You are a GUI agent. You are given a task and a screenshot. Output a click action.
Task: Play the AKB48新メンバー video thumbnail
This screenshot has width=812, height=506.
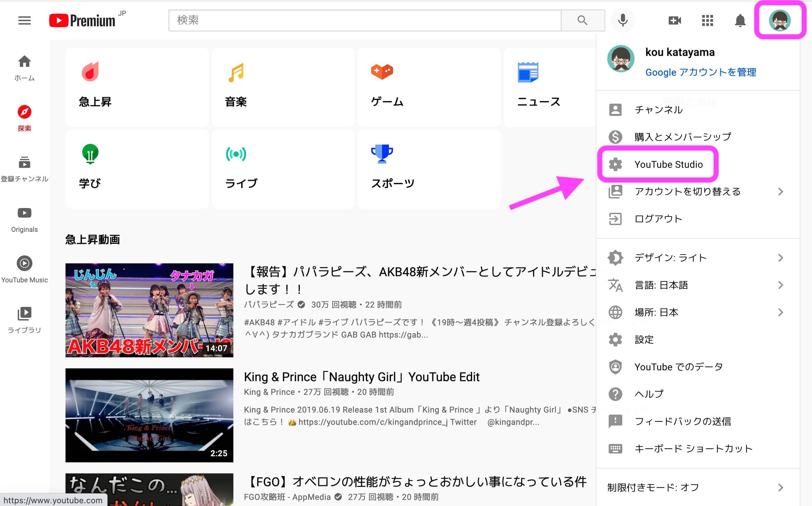(149, 310)
